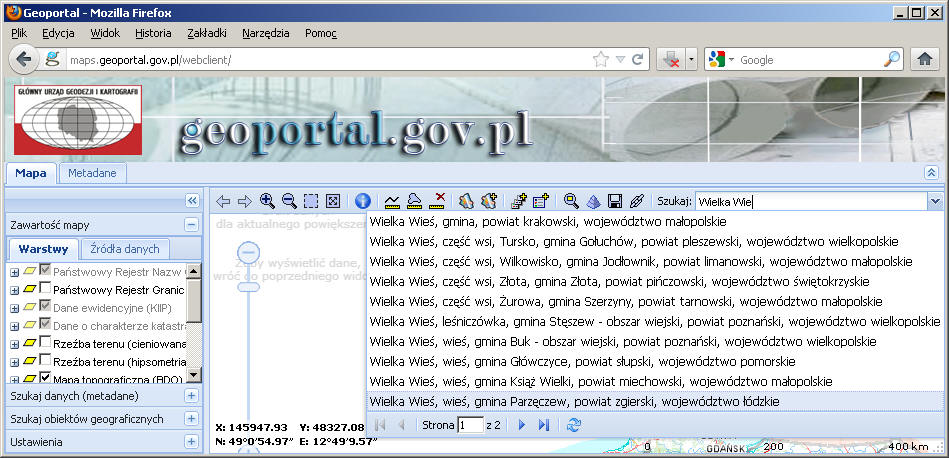Select the Warstwy tab
Screen dimensions: 949x458
pos(44,249)
